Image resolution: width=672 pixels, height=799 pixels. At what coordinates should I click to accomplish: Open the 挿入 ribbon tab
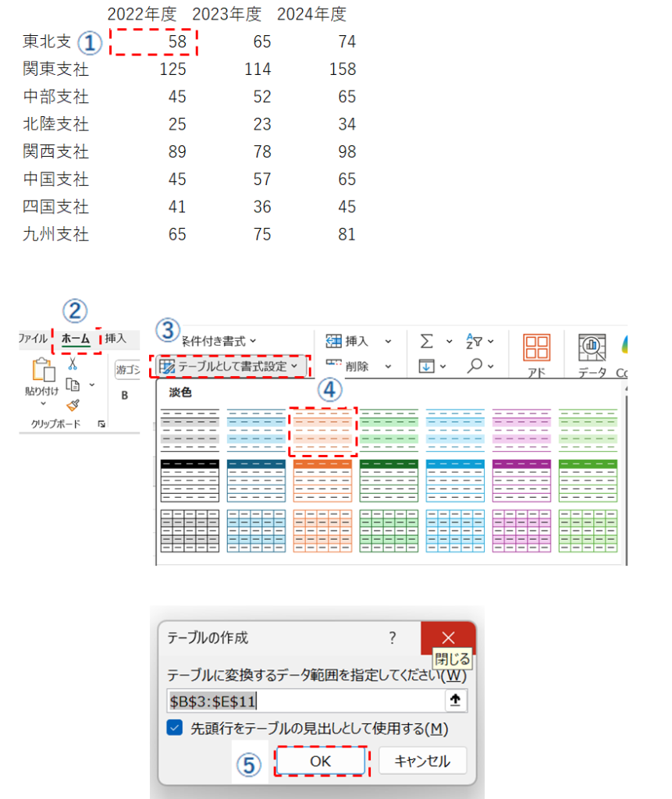pos(116,339)
